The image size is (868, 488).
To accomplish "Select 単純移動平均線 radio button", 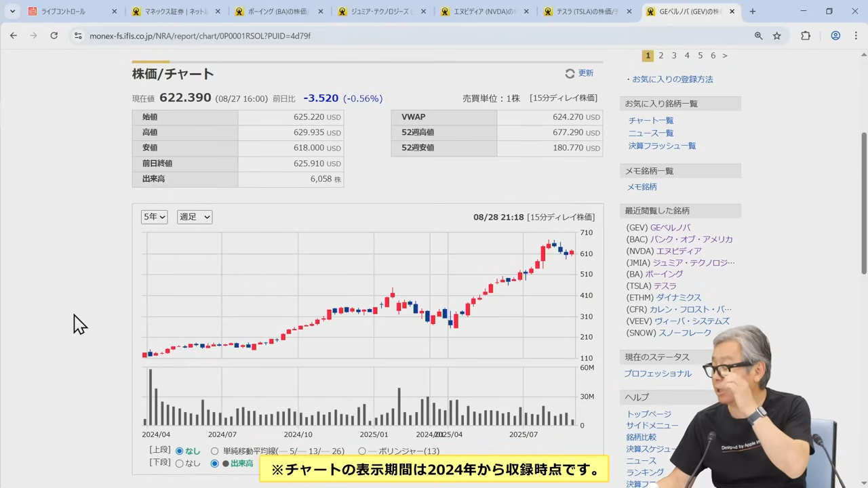I will coord(214,451).
